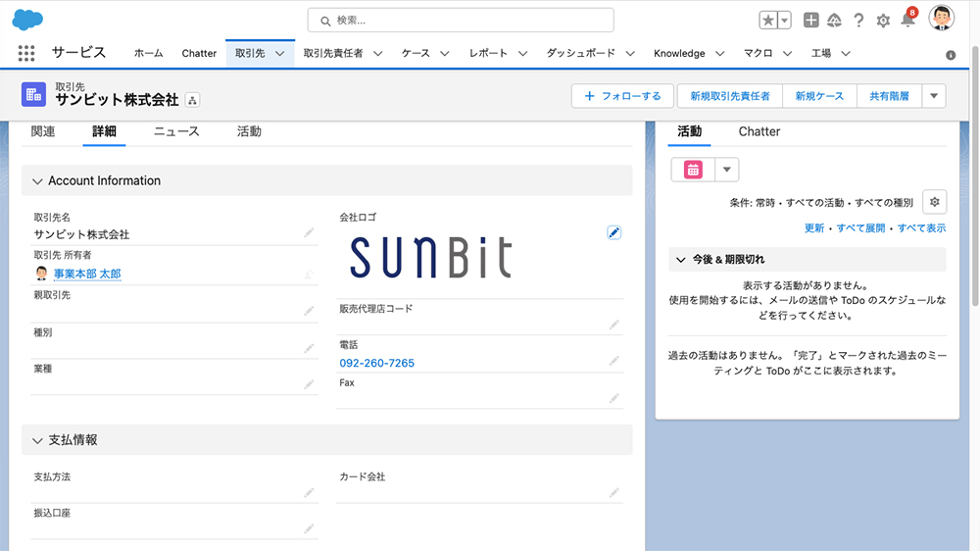
Task: Go to the ホーム nav tab
Action: [148, 54]
